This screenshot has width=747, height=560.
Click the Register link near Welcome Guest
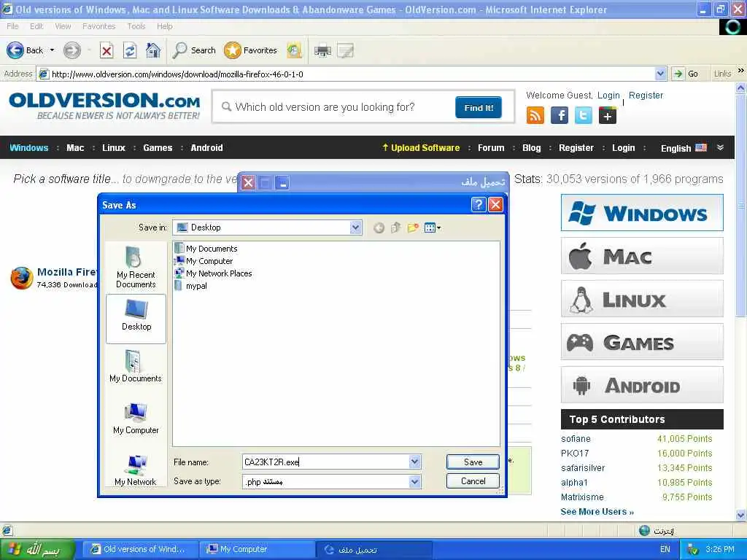tap(646, 96)
